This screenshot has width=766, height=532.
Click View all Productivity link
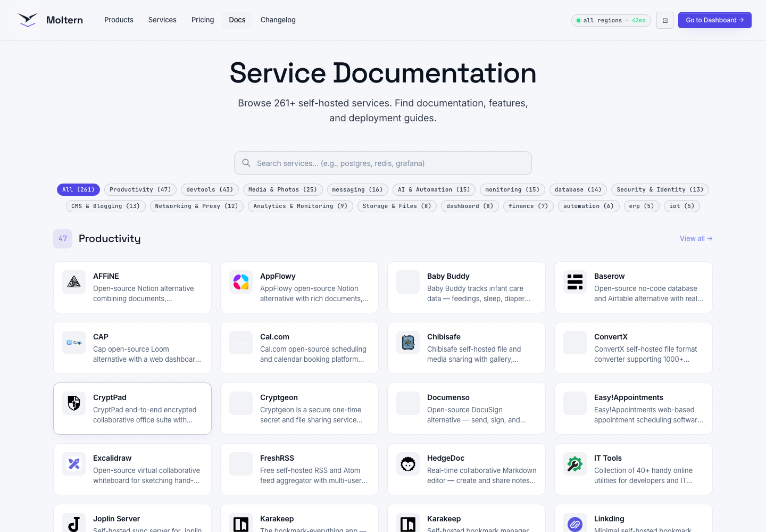(x=696, y=238)
